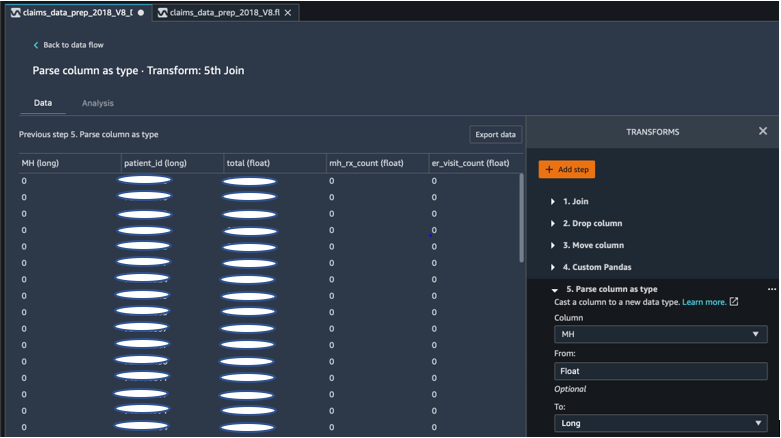Image resolution: width=781 pixels, height=438 pixels.
Task: Click Add step button
Action: (x=567, y=169)
